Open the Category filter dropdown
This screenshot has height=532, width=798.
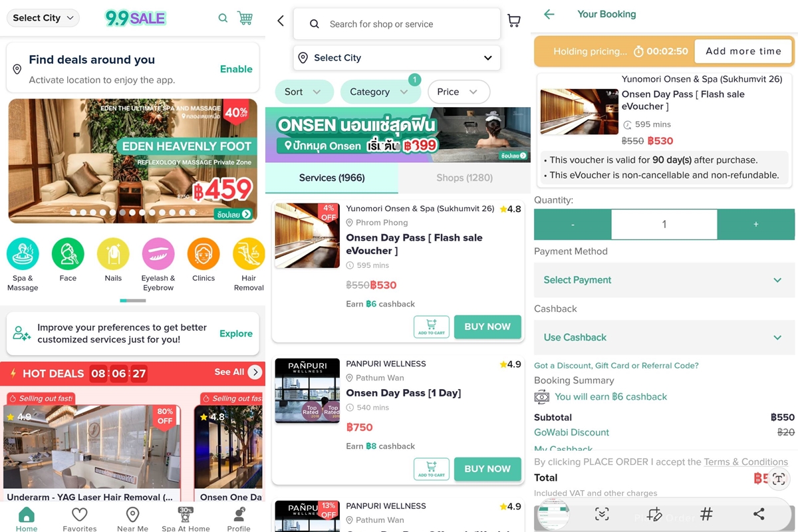pyautogui.click(x=380, y=92)
